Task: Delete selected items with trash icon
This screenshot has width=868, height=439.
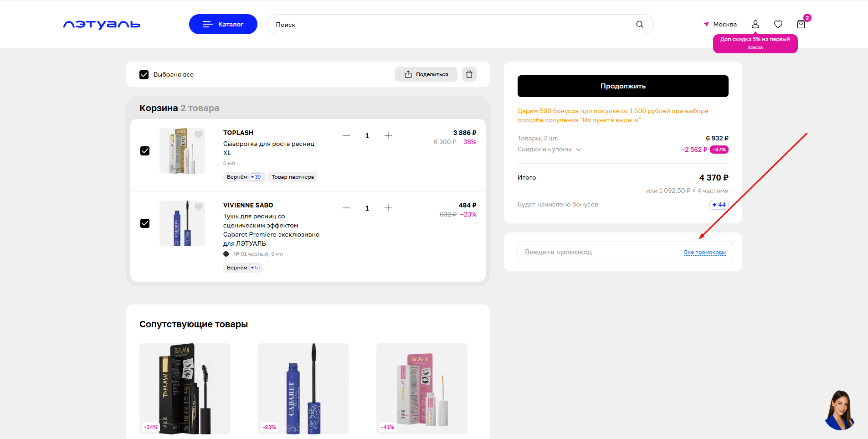Action: (x=469, y=74)
